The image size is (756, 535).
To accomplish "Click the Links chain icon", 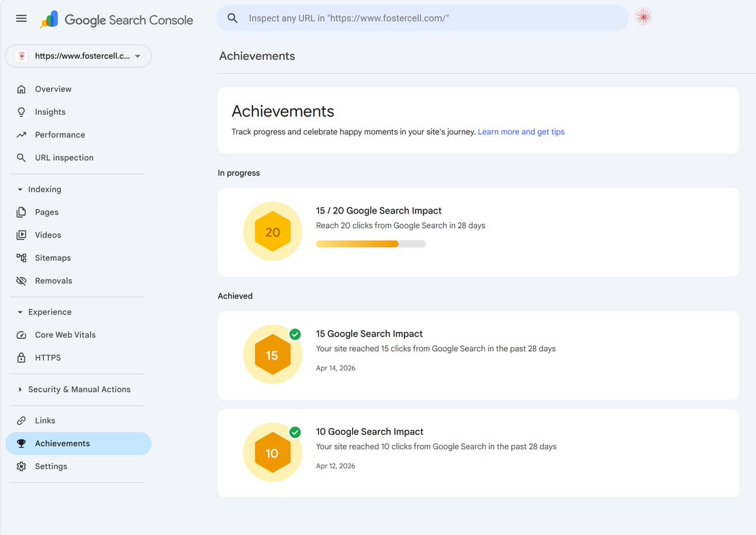I will [21, 420].
